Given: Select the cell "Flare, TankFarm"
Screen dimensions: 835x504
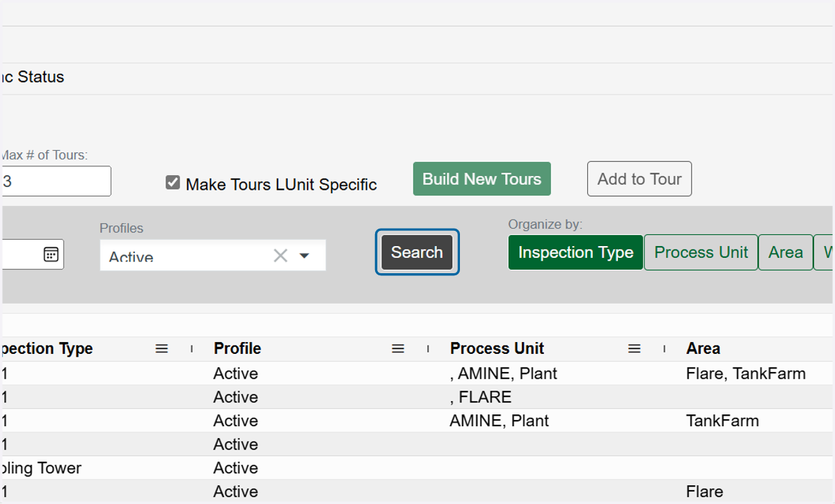Looking at the screenshot, I should click(x=746, y=373).
